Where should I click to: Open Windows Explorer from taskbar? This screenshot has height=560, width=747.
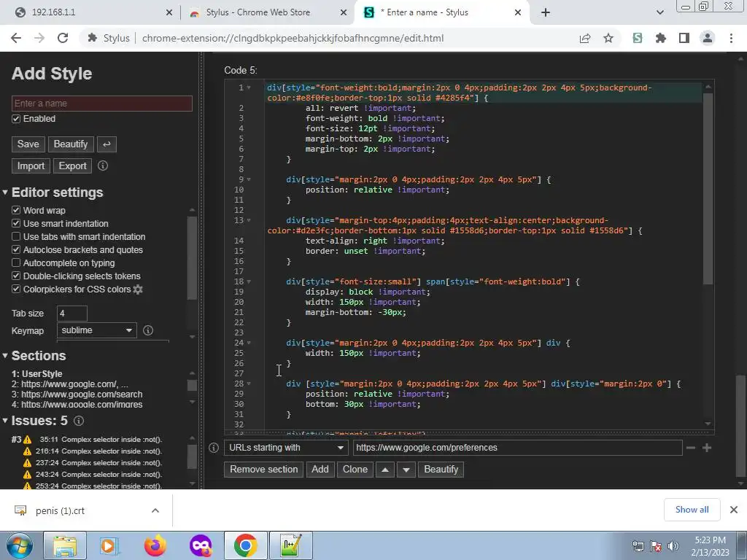[65, 545]
